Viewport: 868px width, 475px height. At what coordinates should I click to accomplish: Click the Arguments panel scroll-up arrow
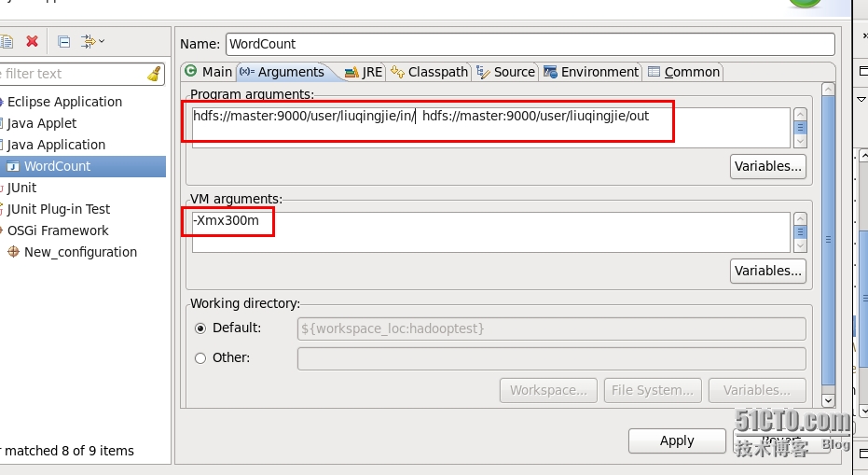click(828, 89)
